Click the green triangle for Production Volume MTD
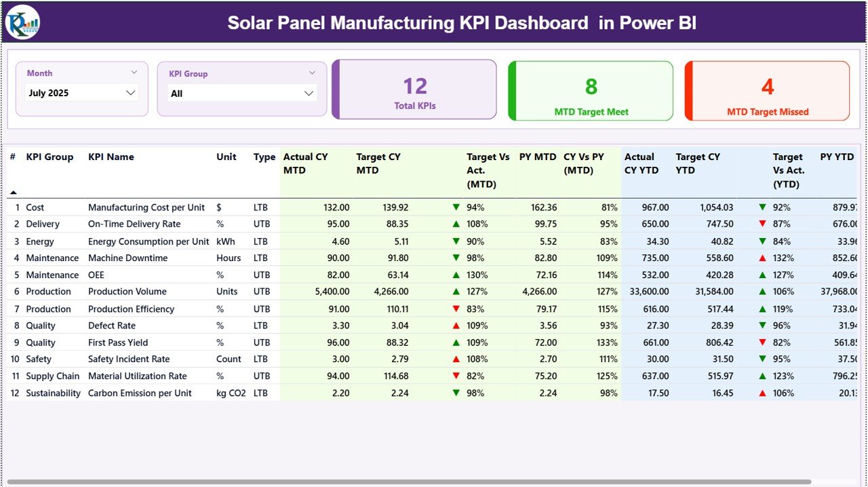The image size is (868, 487). pyautogui.click(x=456, y=291)
